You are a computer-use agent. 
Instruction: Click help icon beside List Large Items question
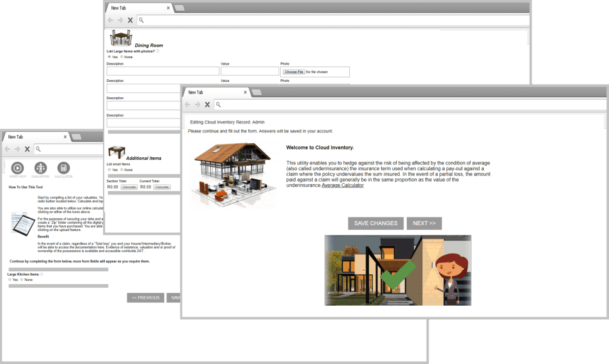click(x=157, y=51)
